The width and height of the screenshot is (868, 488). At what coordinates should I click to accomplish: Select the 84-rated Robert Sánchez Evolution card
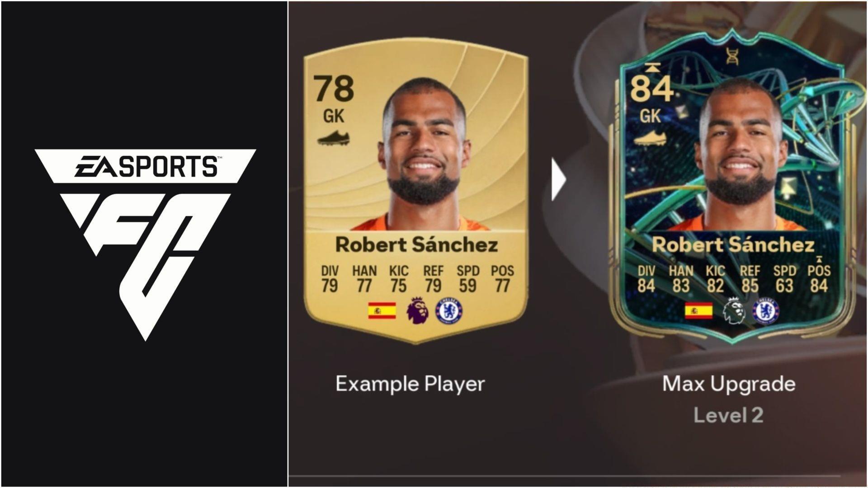(732, 185)
